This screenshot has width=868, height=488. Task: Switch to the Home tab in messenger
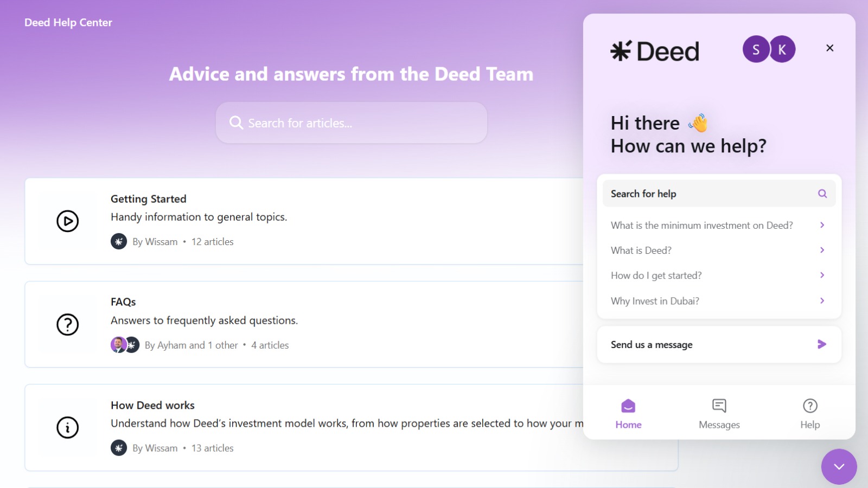pyautogui.click(x=628, y=414)
